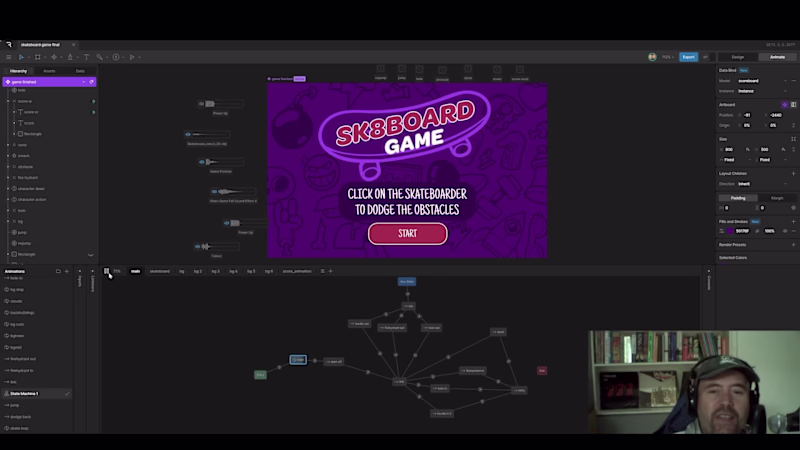Add new state machine layer tab
This screenshot has width=800, height=450.
click(x=331, y=271)
